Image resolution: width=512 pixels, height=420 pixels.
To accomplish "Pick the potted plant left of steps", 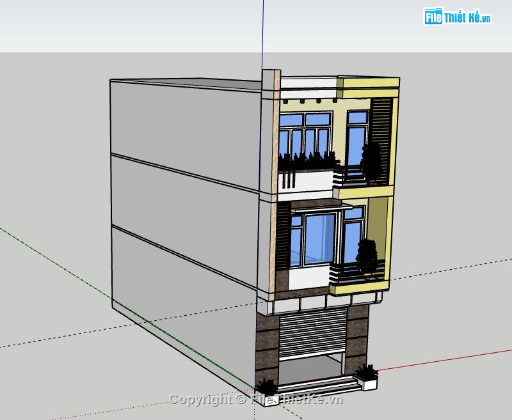I will [x=267, y=393].
